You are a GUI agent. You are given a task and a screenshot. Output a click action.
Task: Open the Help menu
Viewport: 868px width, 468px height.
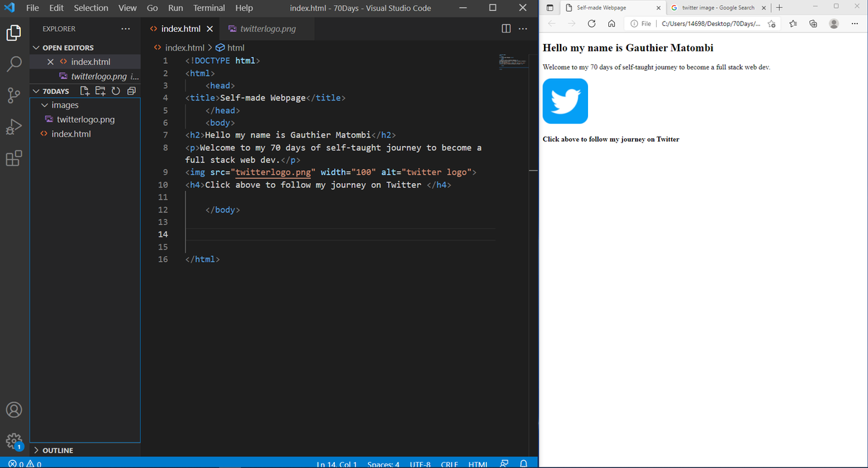[x=244, y=8]
